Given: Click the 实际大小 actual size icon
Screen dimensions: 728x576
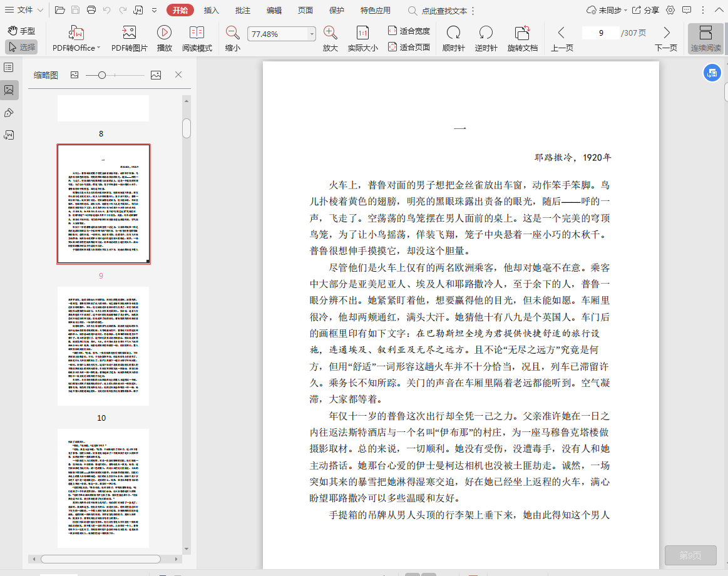Looking at the screenshot, I should tap(362, 33).
